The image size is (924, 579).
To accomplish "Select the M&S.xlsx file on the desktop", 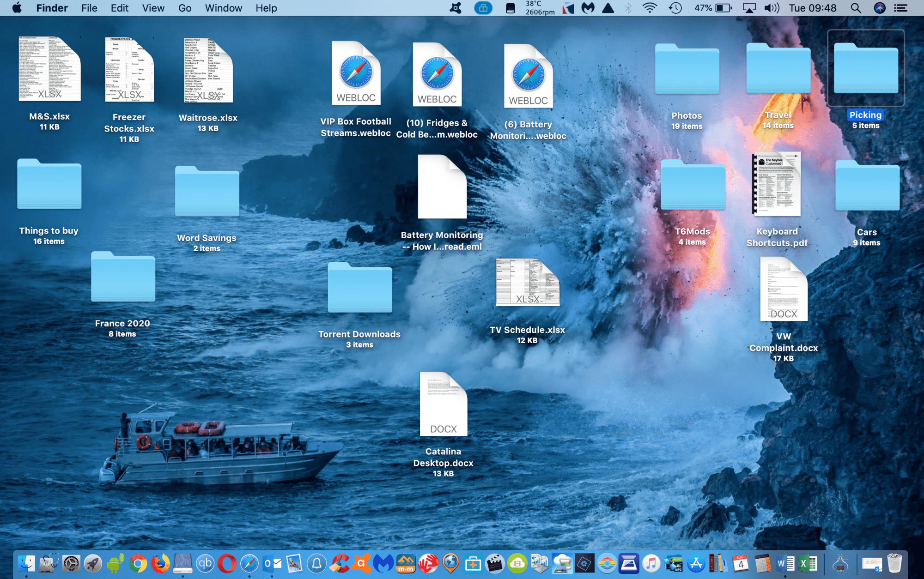I will pos(49,69).
